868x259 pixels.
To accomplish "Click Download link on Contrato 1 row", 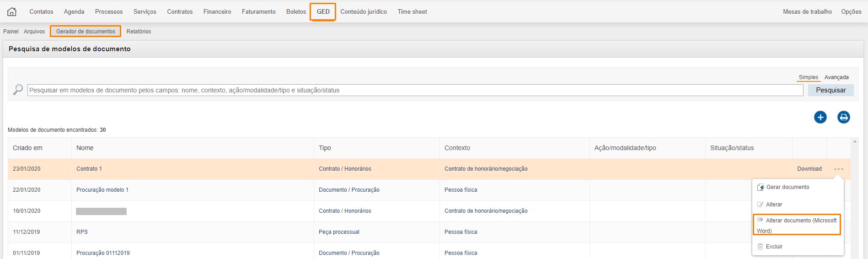I will coord(809,169).
